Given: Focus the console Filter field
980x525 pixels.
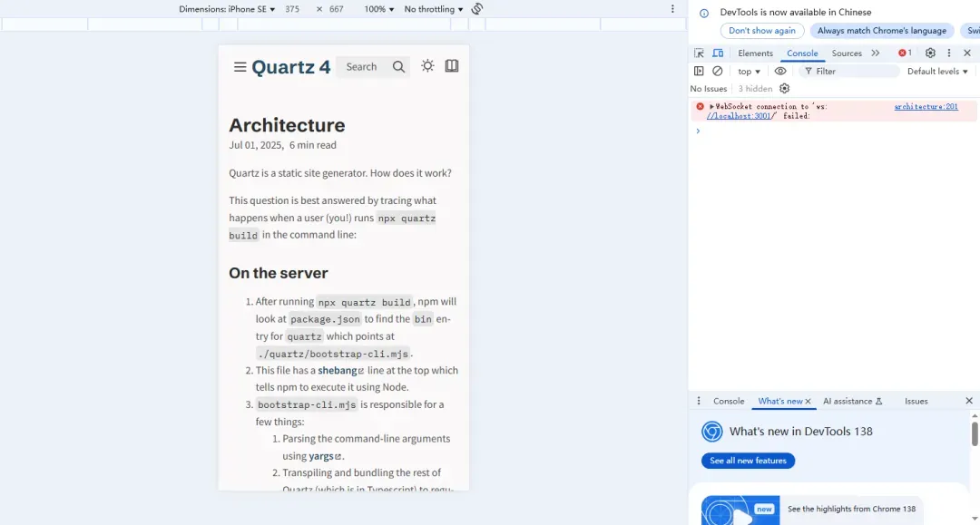Looking at the screenshot, I should pos(848,71).
